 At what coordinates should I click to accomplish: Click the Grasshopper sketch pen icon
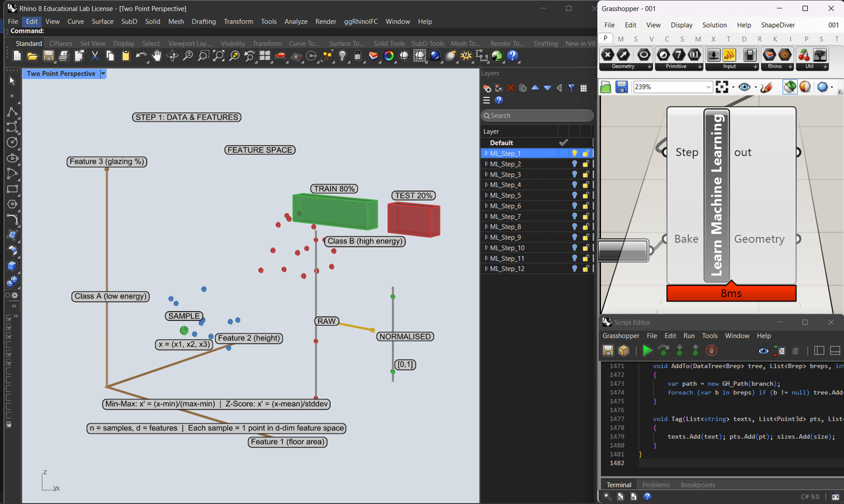(766, 87)
